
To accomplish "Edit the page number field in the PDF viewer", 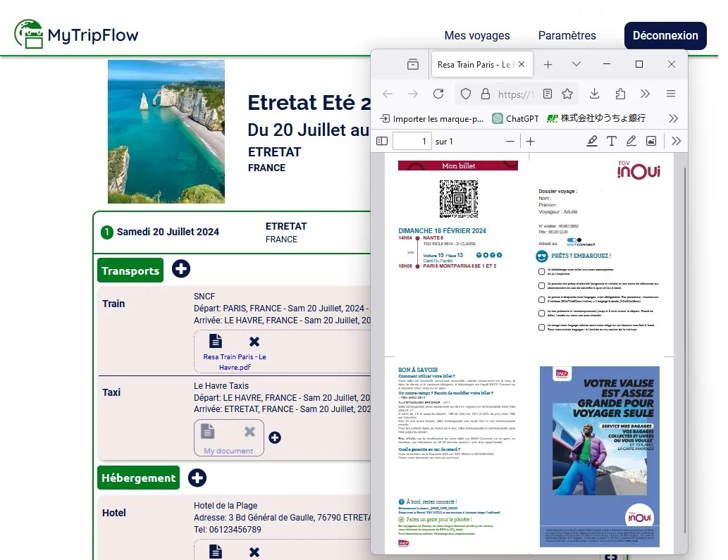I will (412, 141).
